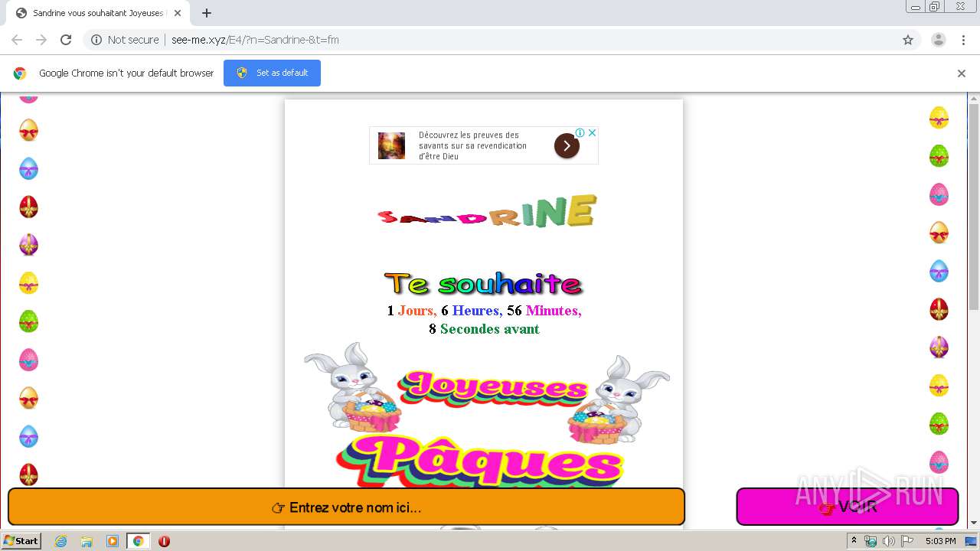Click the vertical scrollbar thumb
Image resolution: width=980 pixels, height=551 pixels.
pyautogui.click(x=974, y=207)
